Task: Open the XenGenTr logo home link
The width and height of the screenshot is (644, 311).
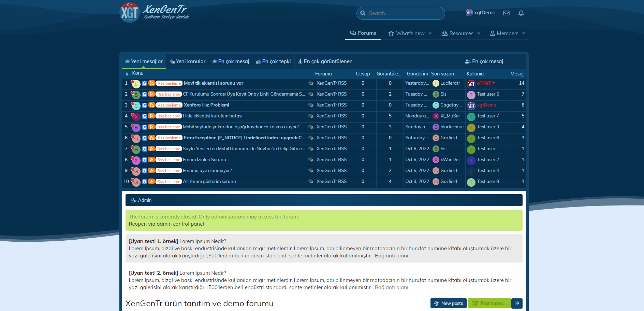Action: (x=154, y=12)
